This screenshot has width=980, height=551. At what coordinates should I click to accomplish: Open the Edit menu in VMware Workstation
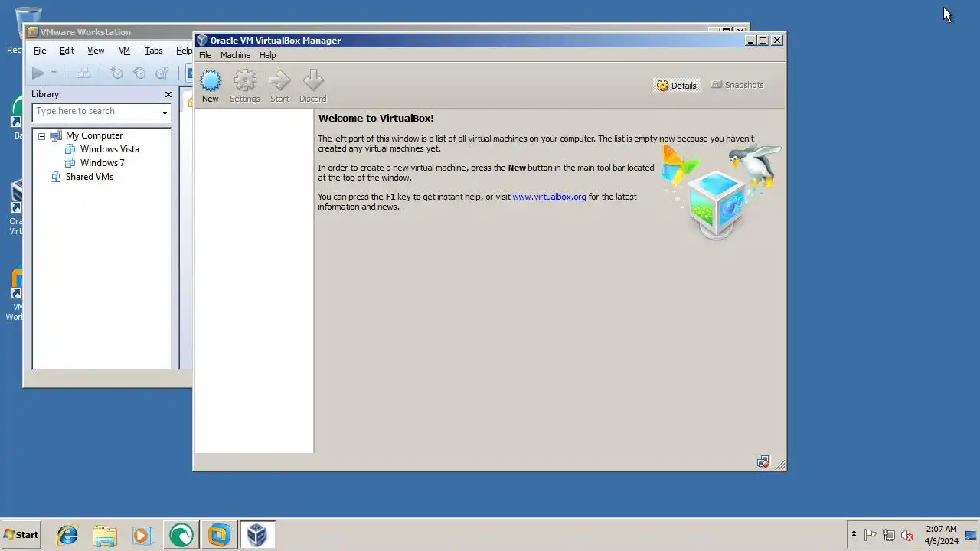(x=67, y=51)
